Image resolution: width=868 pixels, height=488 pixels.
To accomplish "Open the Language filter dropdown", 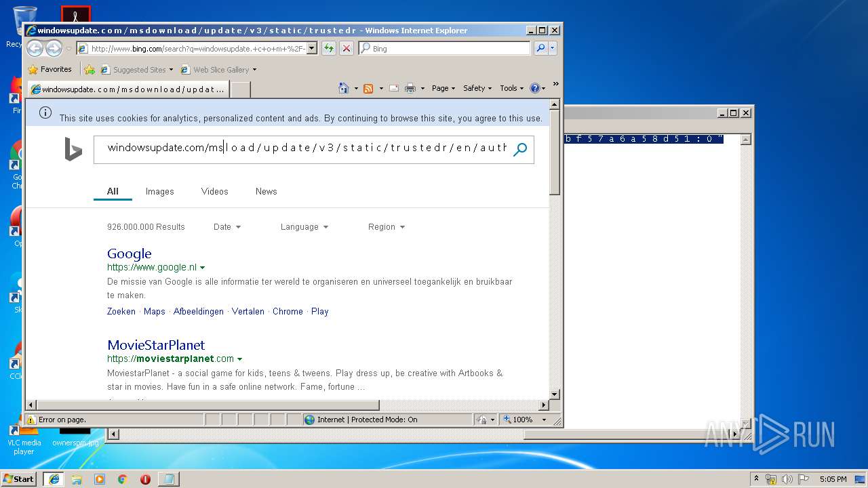I will click(304, 227).
